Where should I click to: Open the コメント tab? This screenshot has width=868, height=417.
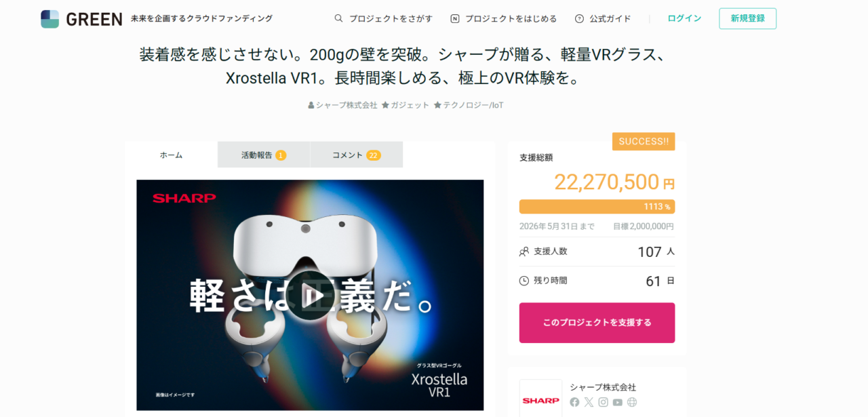tap(357, 155)
